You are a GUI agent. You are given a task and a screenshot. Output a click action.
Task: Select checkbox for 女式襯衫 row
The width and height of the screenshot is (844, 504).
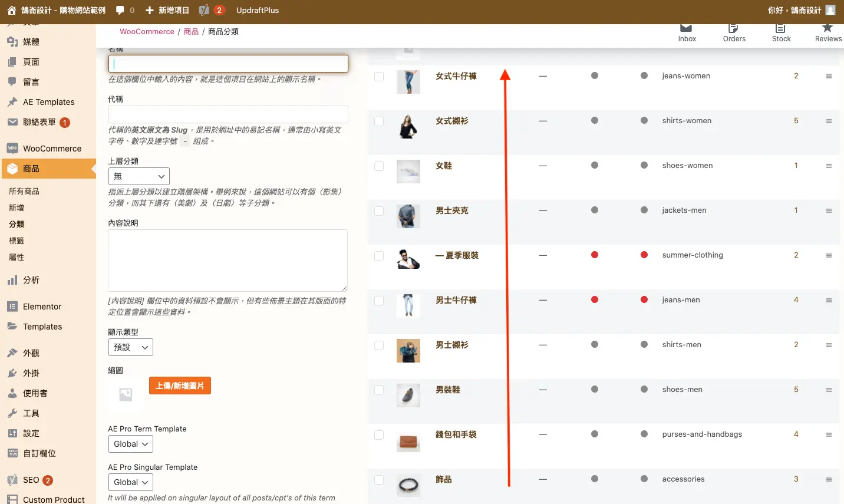tap(379, 121)
